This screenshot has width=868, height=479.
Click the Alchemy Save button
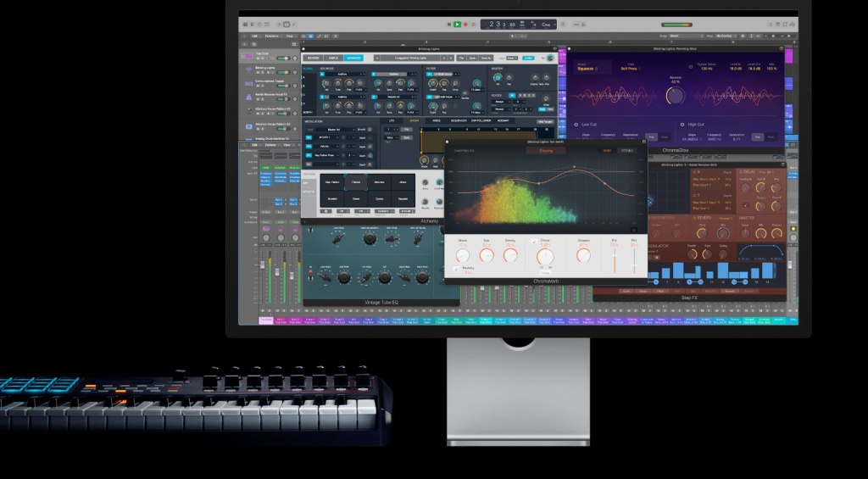point(472,58)
